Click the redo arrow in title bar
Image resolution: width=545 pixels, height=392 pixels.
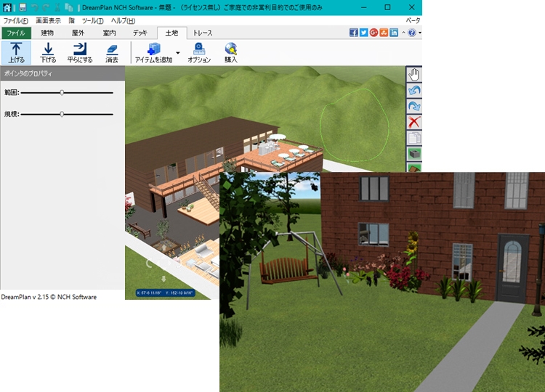tap(45, 7)
